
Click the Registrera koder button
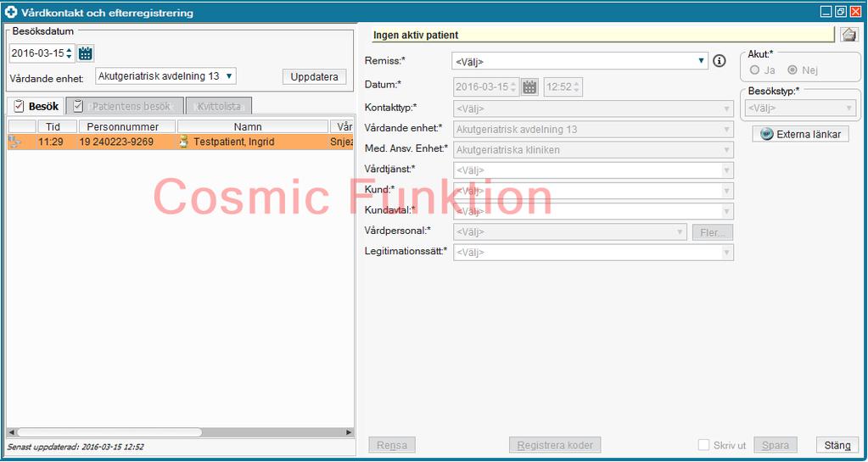[x=555, y=445]
